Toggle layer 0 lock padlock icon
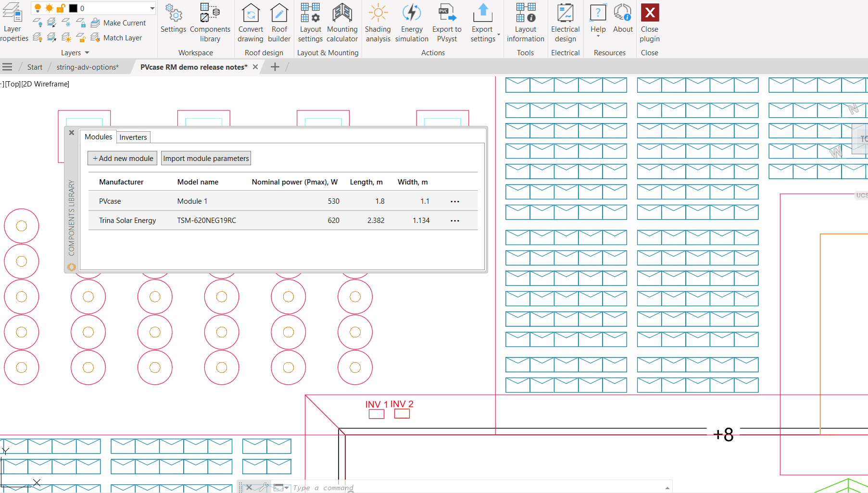This screenshot has width=868, height=493. pyautogui.click(x=61, y=8)
